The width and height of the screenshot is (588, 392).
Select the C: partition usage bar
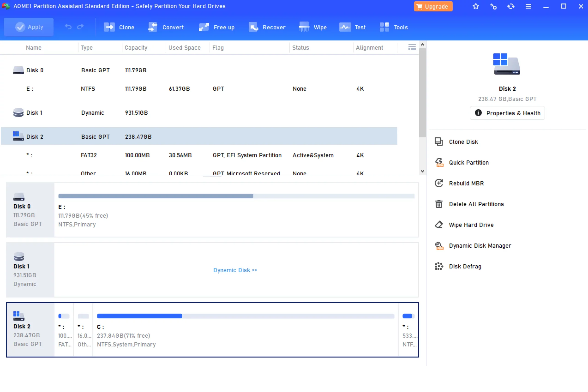coord(245,316)
